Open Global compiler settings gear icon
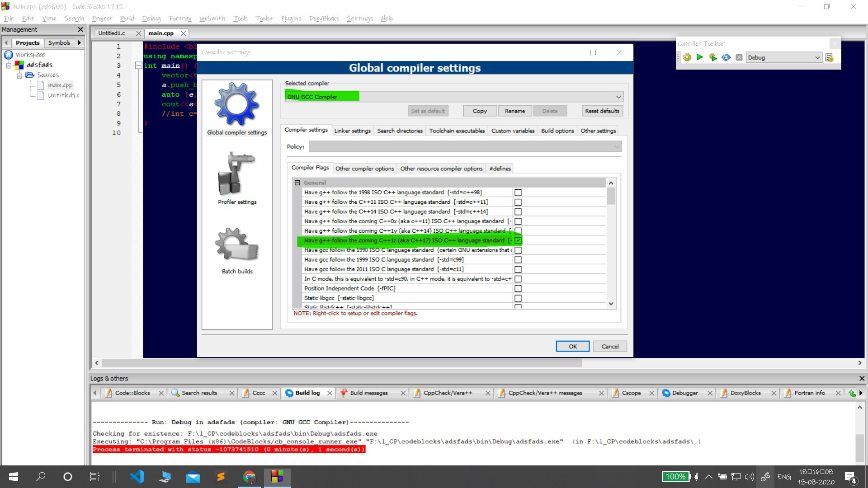This screenshot has width=868, height=488. coord(237,104)
